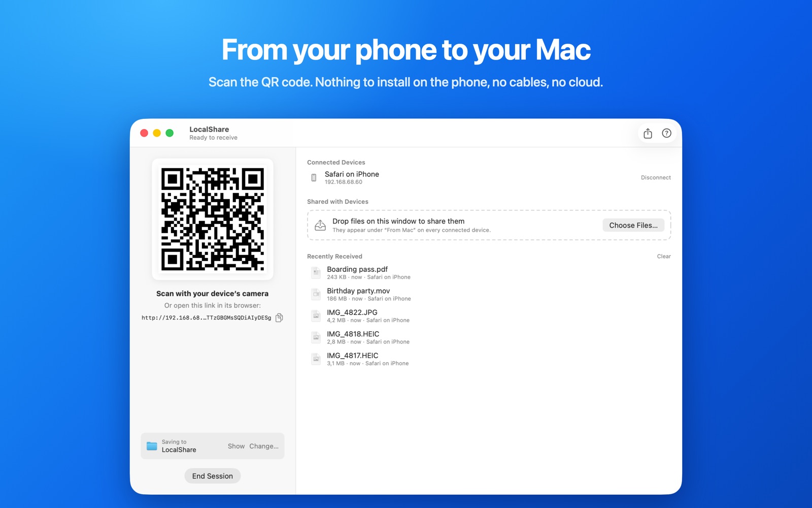Click Scan with your device's camera text

click(212, 294)
